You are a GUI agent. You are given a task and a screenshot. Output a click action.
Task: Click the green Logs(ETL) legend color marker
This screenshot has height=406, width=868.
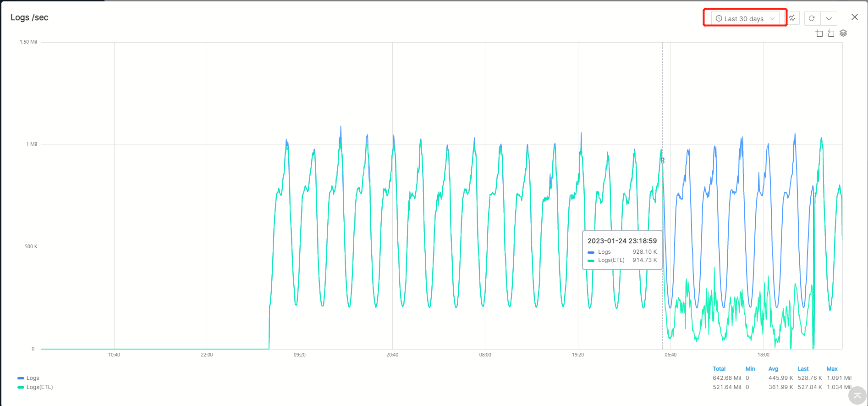click(21, 387)
